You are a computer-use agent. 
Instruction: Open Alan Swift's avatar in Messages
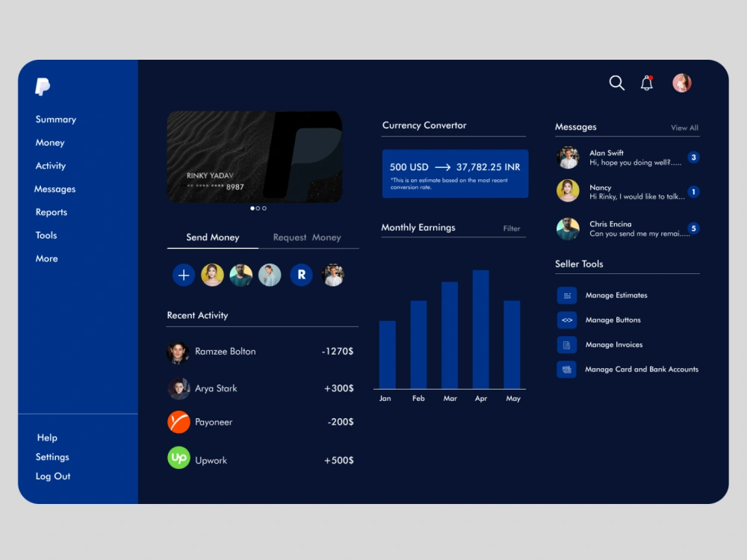click(x=568, y=158)
